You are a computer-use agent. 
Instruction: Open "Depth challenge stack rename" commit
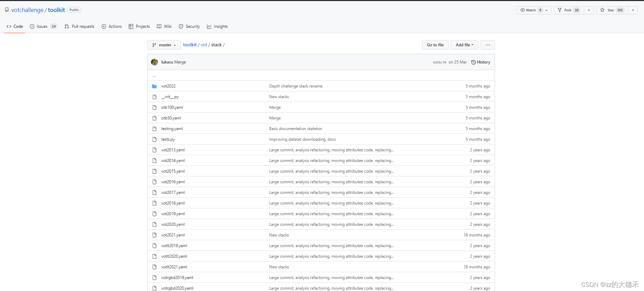[296, 86]
